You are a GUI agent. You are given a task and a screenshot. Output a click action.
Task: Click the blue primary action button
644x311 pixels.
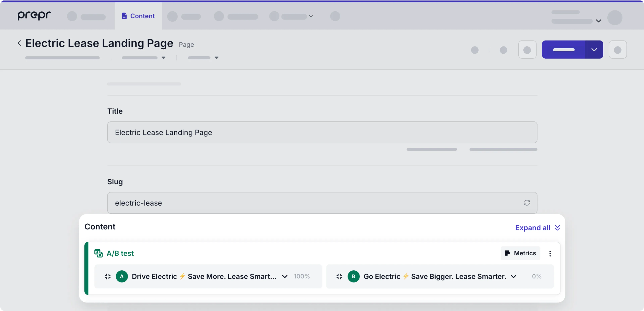point(563,49)
